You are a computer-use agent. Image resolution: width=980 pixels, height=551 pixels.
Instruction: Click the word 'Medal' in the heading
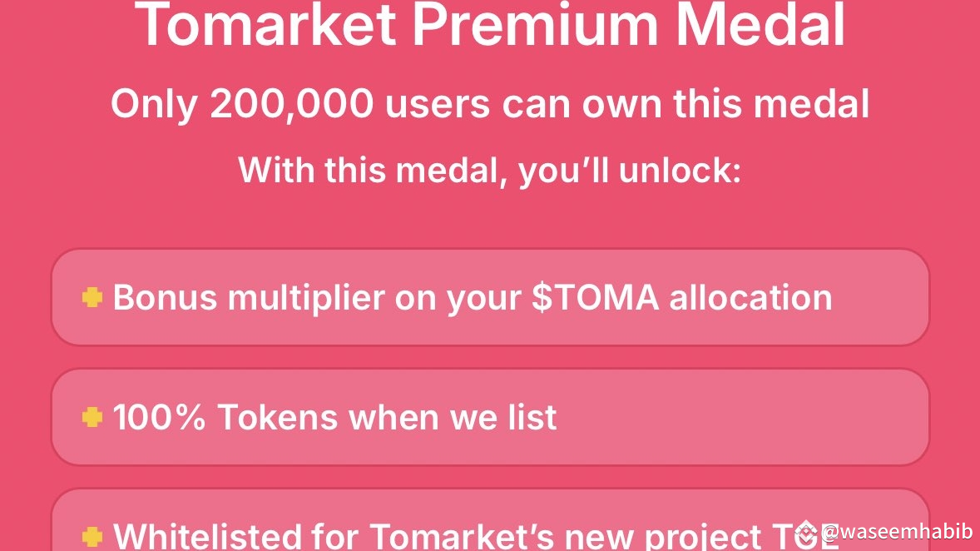(x=760, y=23)
